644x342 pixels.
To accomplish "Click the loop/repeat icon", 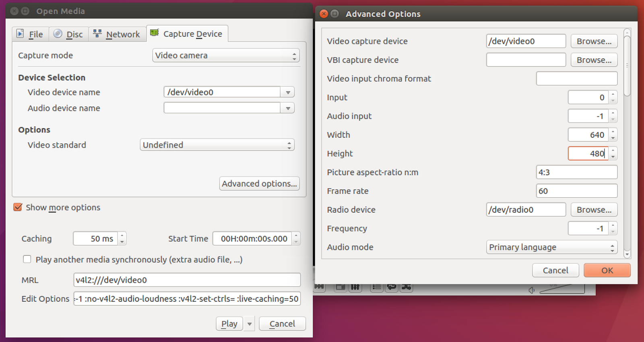I will click(x=391, y=287).
